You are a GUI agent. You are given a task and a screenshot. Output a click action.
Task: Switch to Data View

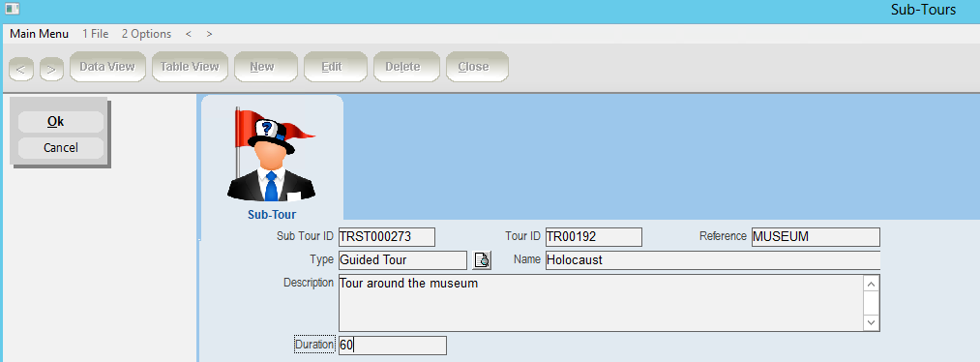(x=107, y=67)
